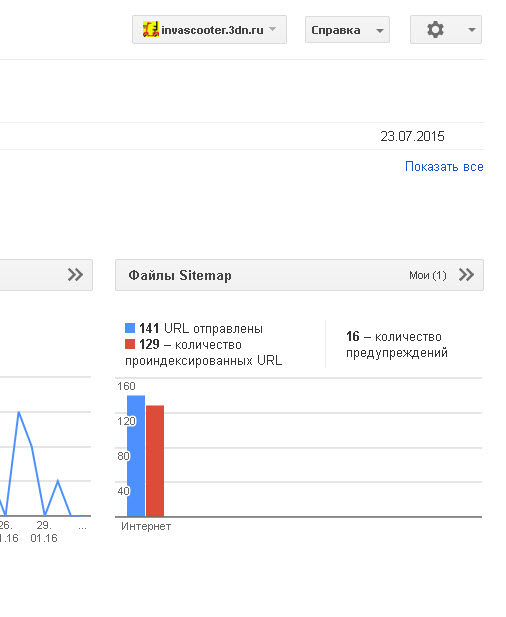Click the settings gear icon

pyautogui.click(x=435, y=30)
